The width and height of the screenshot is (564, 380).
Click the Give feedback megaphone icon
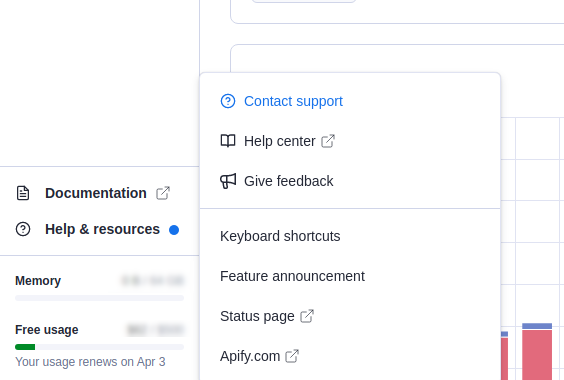[228, 181]
